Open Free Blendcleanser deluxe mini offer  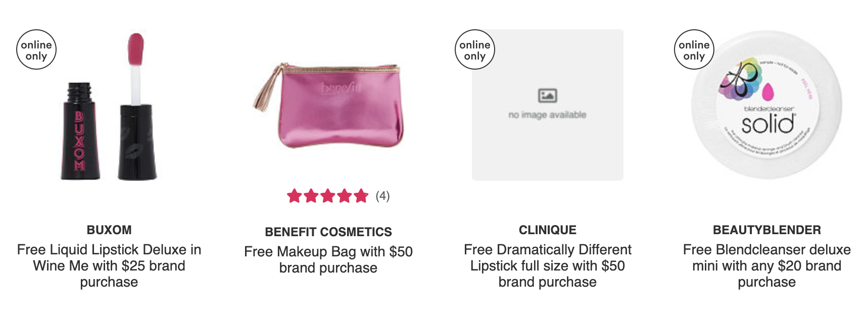(767, 266)
